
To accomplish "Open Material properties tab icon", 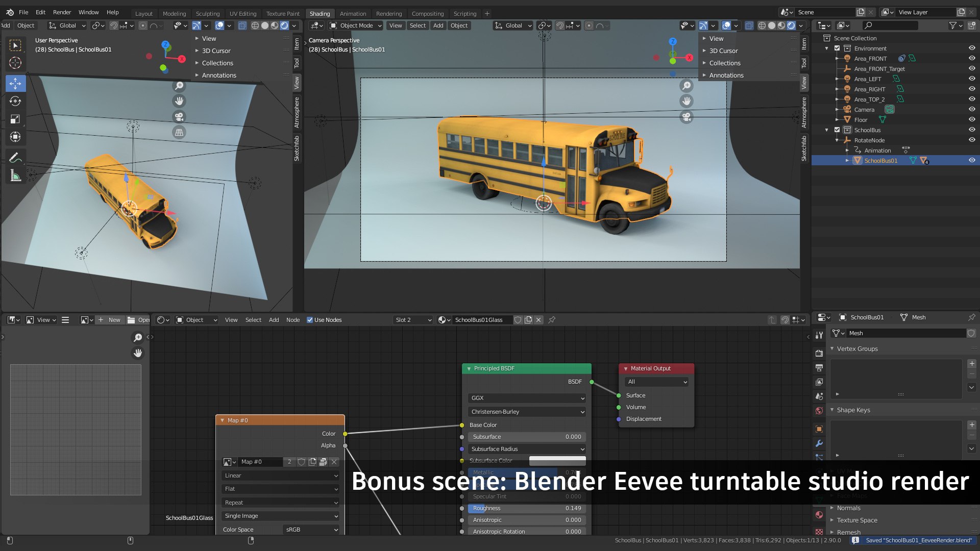I will pyautogui.click(x=819, y=515).
